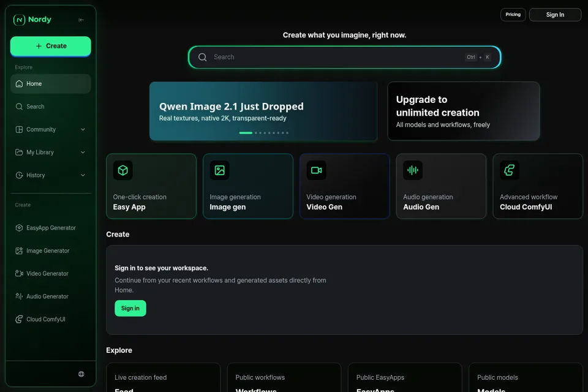Open the Upgrade to unlimited creation card

464,111
